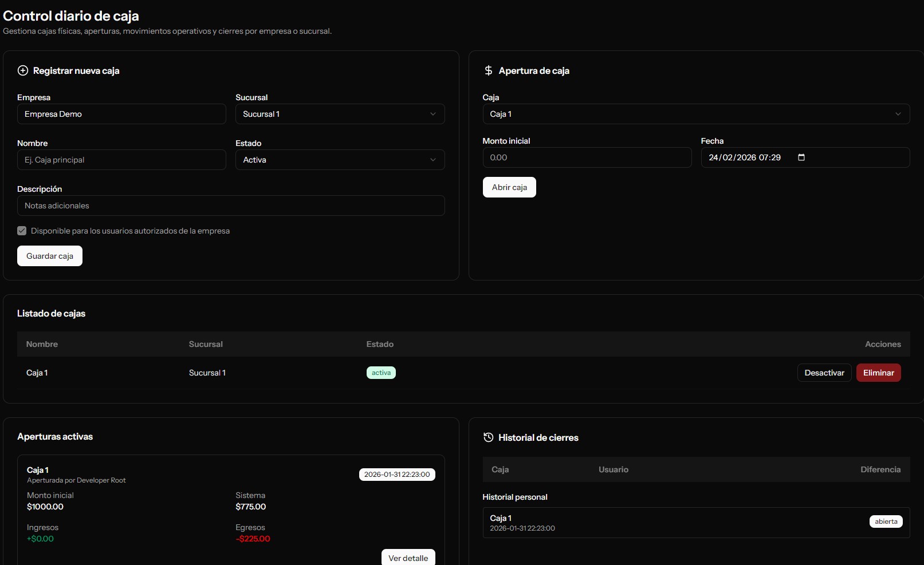Click the abierta badge in Historial personal
The image size is (924, 565).
886,521
